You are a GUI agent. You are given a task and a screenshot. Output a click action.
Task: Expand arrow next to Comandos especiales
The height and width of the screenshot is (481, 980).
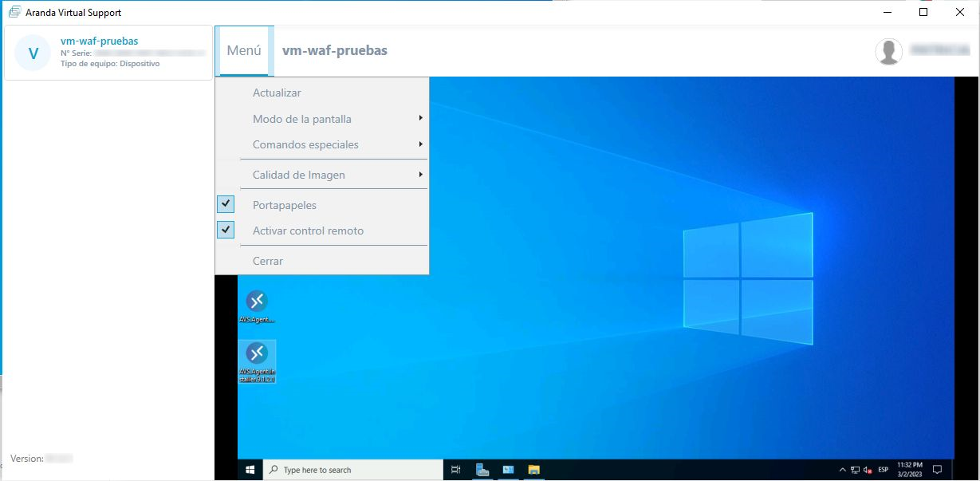coord(420,144)
